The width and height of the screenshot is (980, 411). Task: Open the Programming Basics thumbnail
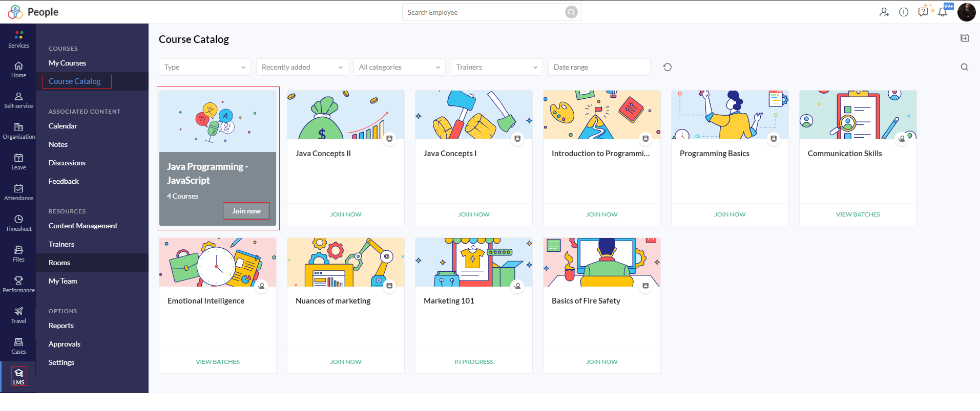point(730,115)
